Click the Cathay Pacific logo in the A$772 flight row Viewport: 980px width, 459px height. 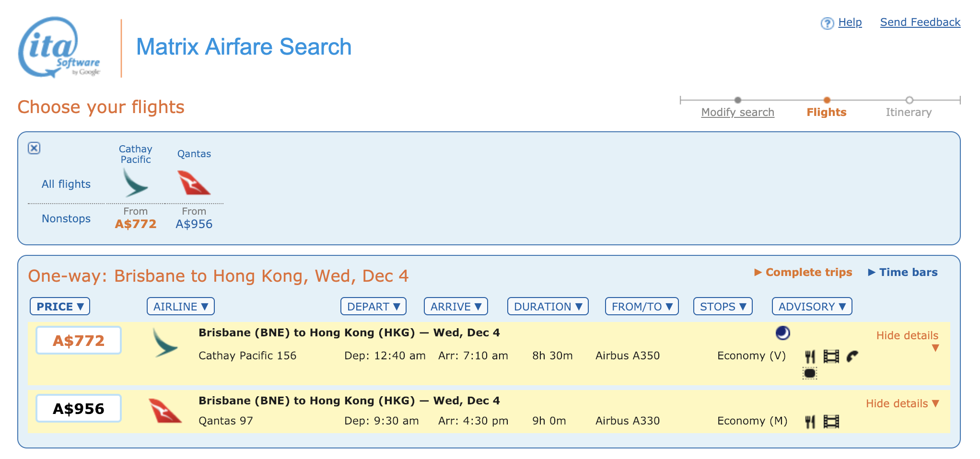(x=165, y=343)
